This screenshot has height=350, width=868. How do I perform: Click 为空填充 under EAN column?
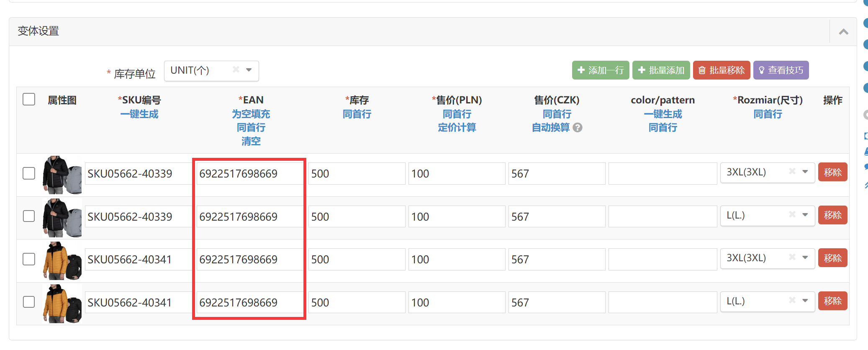coord(251,114)
